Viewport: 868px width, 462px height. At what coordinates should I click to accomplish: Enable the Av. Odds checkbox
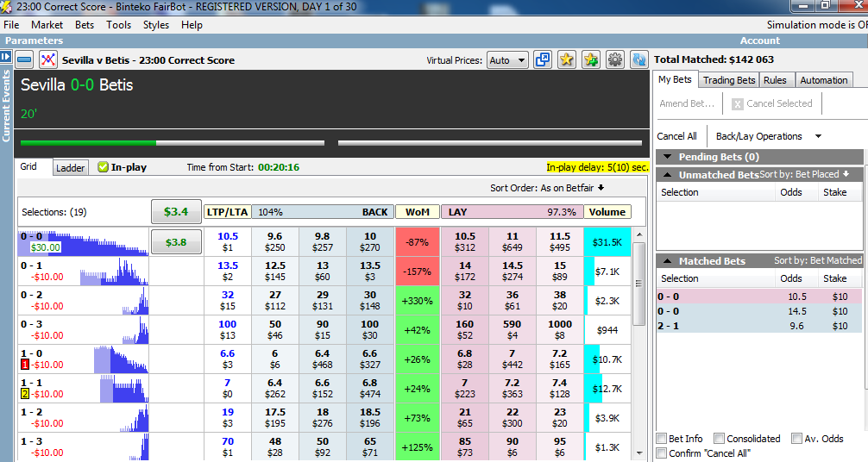796,438
